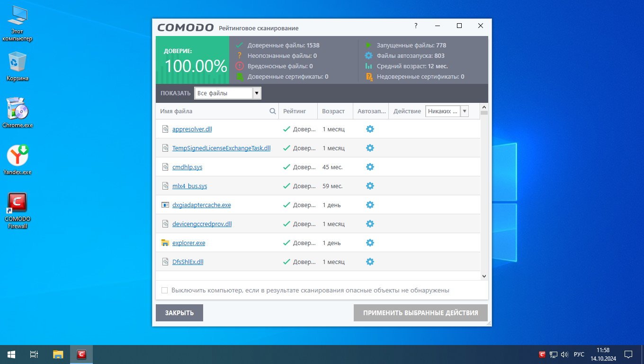Enable shutdown computer after scan checkbox

pyautogui.click(x=165, y=290)
